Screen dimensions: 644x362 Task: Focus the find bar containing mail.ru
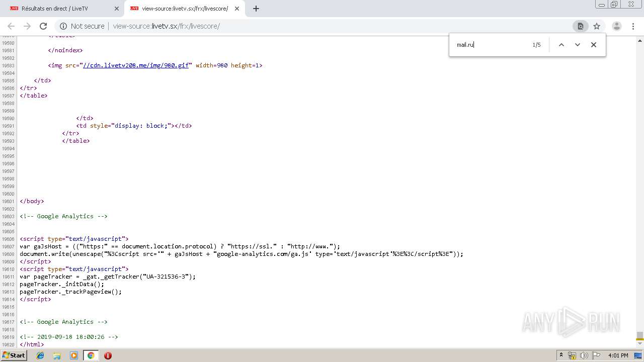pos(491,45)
